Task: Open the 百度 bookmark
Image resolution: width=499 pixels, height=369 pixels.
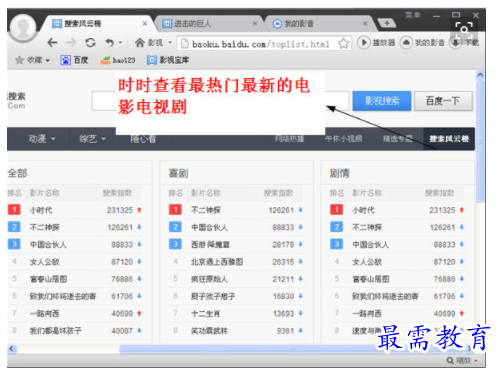Action: pos(74,60)
